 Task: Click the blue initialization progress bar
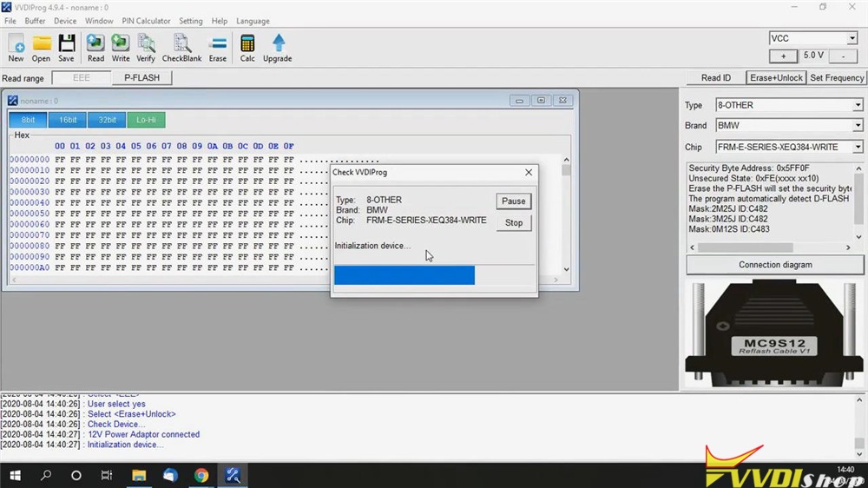(404, 275)
